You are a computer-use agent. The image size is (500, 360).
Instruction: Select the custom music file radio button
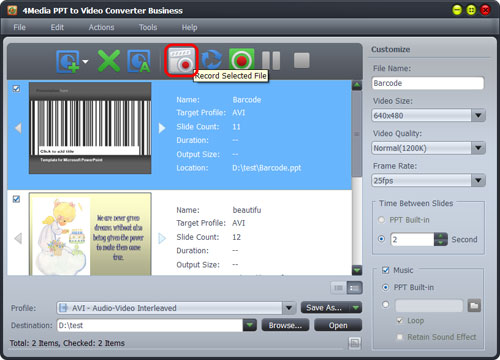[x=386, y=304]
